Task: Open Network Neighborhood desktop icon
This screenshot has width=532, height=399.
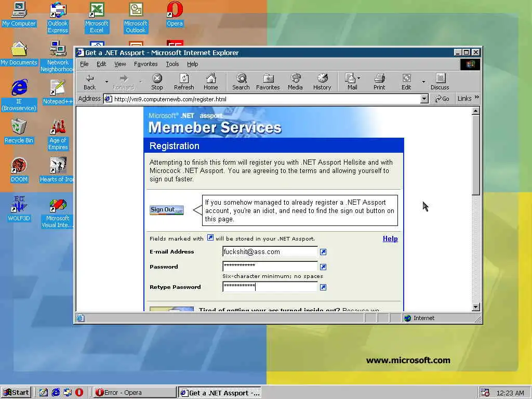Action: pos(57,57)
